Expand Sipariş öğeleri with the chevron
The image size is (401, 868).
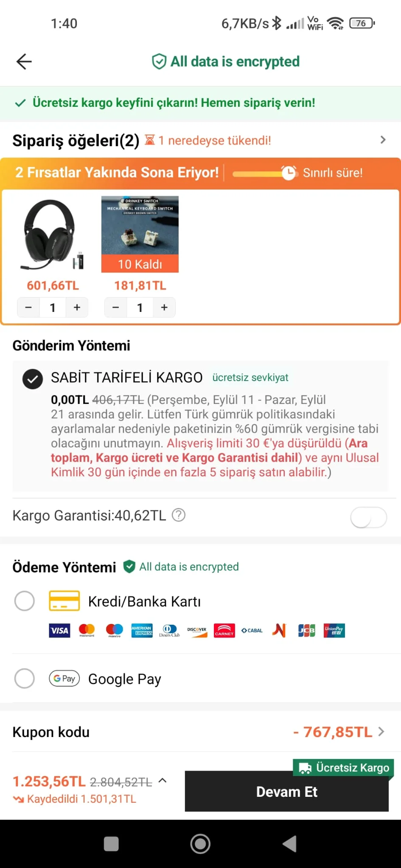pos(383,140)
